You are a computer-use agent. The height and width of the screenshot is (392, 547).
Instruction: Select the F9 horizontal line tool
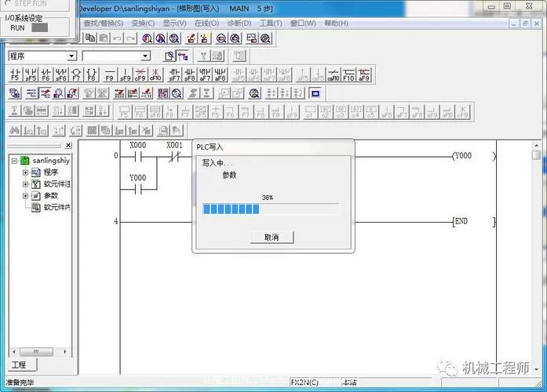(110, 74)
